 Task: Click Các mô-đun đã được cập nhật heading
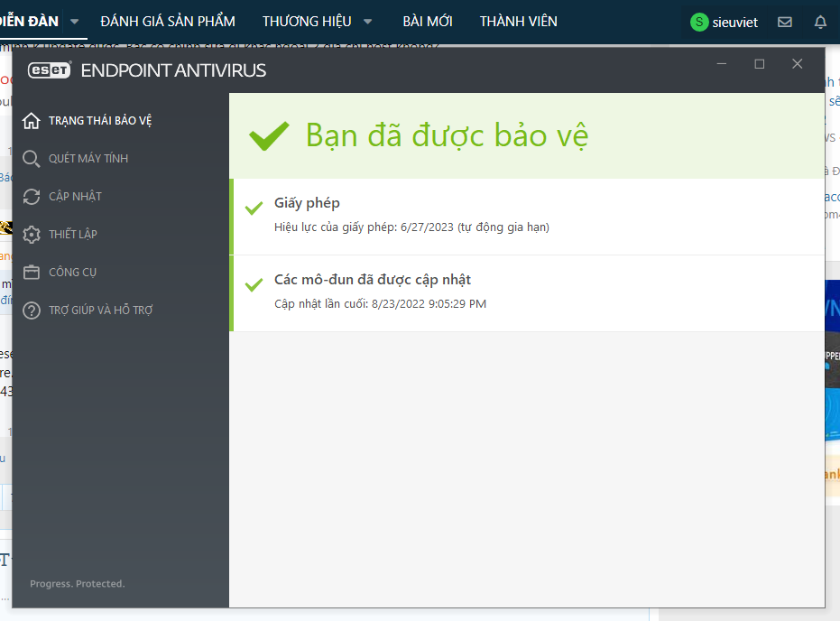[373, 280]
